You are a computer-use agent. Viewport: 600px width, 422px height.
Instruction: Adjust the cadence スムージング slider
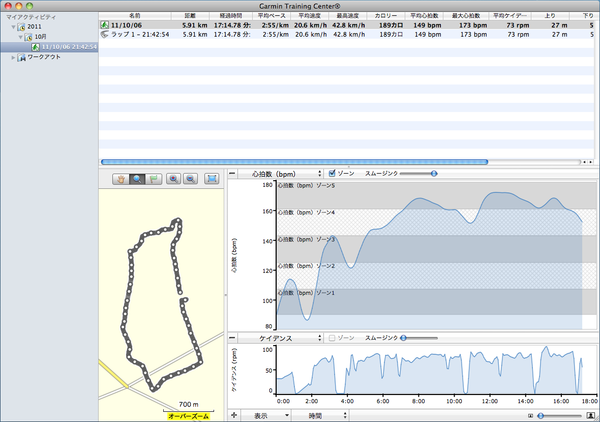click(x=403, y=338)
